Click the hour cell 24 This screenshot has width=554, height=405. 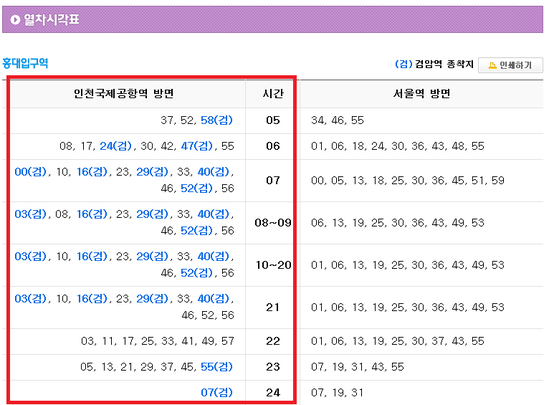(x=273, y=393)
